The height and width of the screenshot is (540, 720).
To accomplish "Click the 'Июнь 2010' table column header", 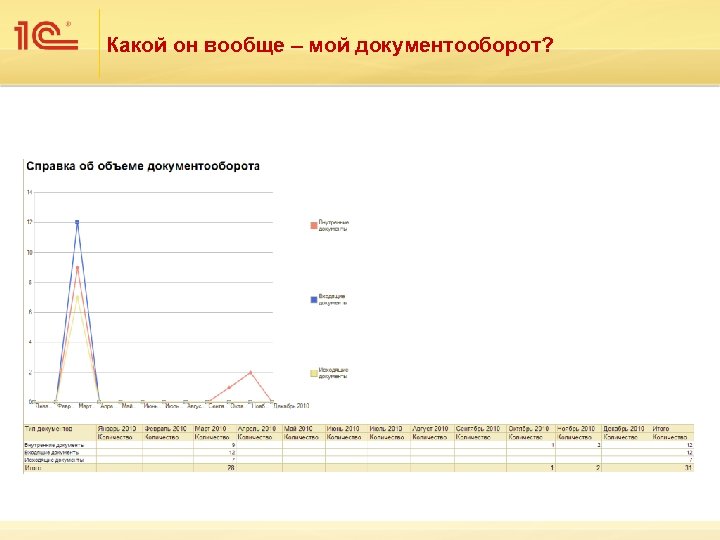I will pos(343,428).
